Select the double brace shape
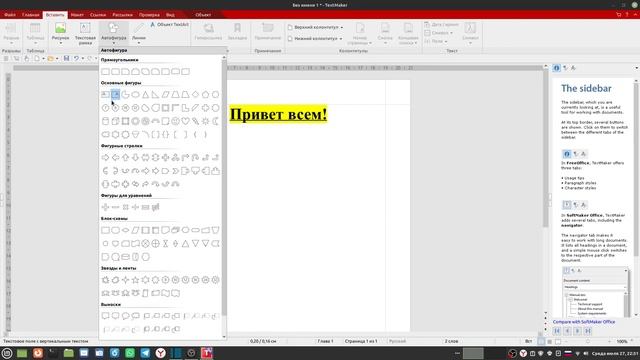Viewport: 640px width, 360px height. coord(165,135)
